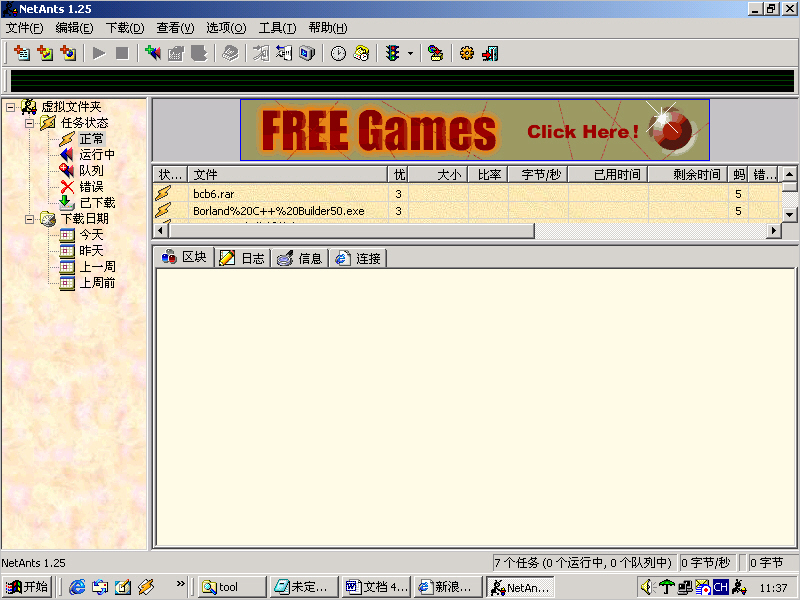Viewport: 800px width, 600px height.
Task: Select the 运行中 tree item
Action: [97, 155]
